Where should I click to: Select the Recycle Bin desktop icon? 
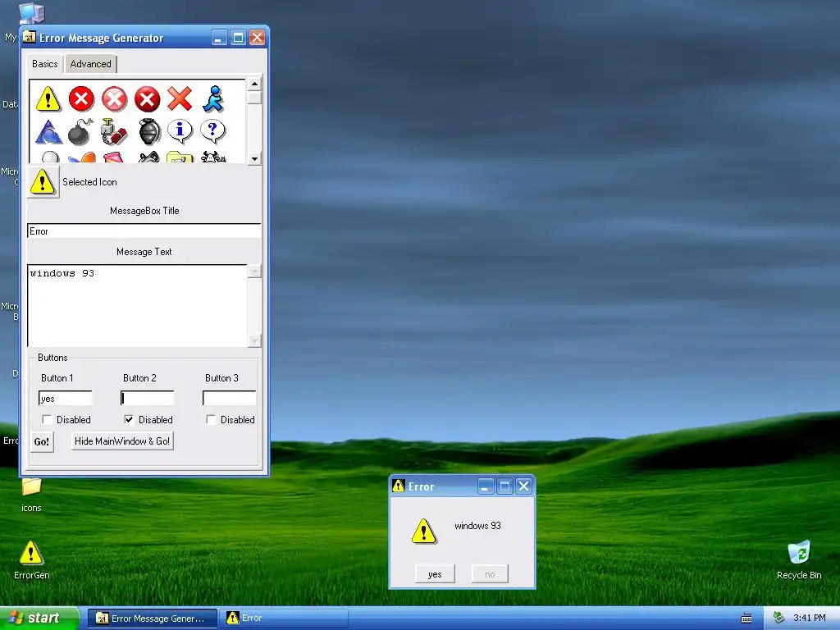pyautogui.click(x=799, y=559)
